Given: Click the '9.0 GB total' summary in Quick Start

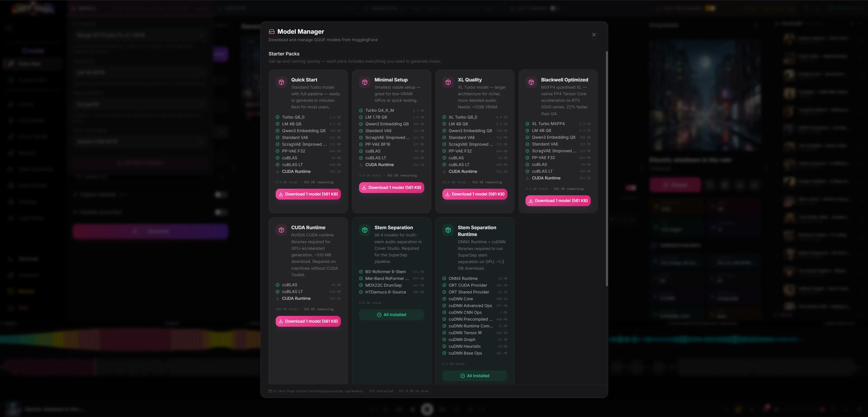Looking at the screenshot, I should click(287, 182).
